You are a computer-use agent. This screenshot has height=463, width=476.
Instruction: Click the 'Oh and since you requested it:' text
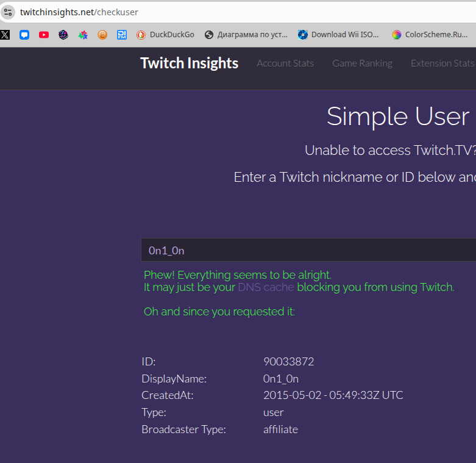tap(219, 312)
